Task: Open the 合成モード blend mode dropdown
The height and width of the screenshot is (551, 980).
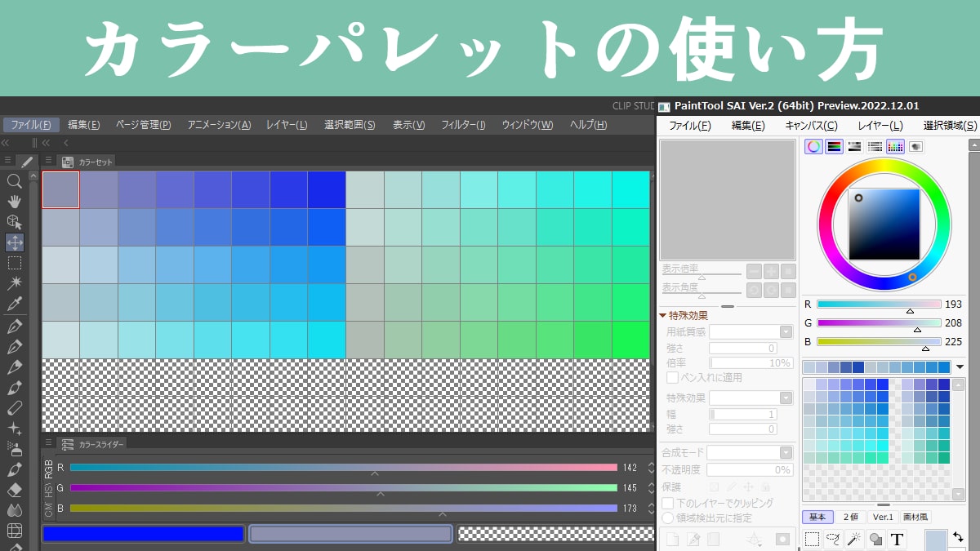Action: [x=786, y=452]
